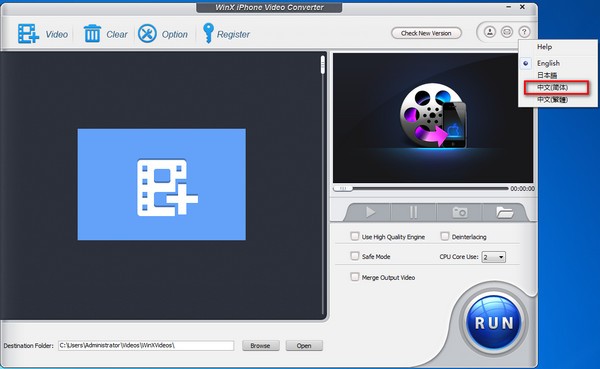Open snapshot folder icon
Screen dimensions: 600x369
504,212
